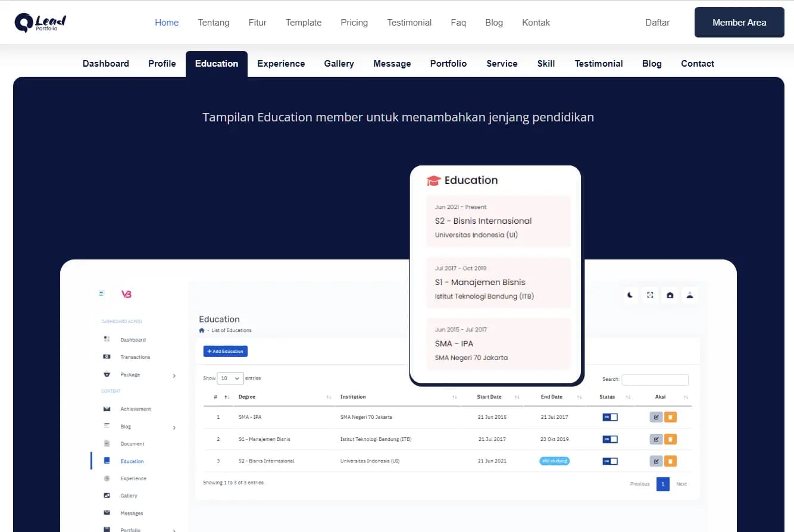The height and width of the screenshot is (532, 794).
Task: Go to Pricing in top navigation
Action: tap(354, 23)
